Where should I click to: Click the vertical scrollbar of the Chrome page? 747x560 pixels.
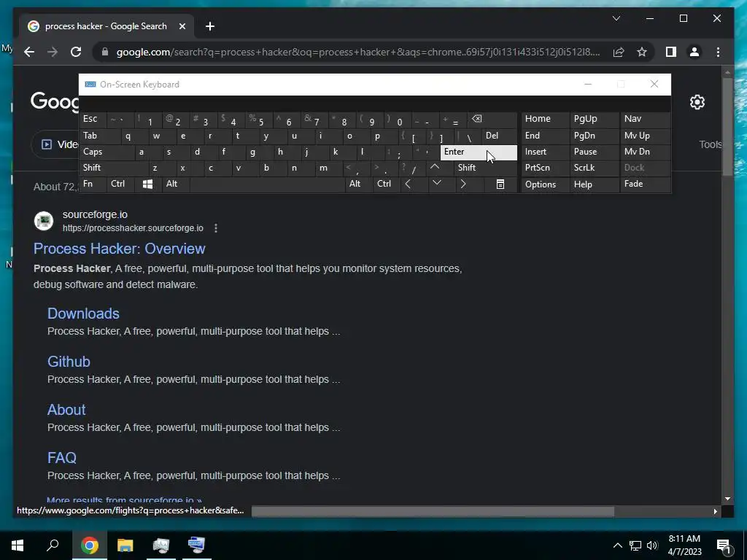(727, 126)
